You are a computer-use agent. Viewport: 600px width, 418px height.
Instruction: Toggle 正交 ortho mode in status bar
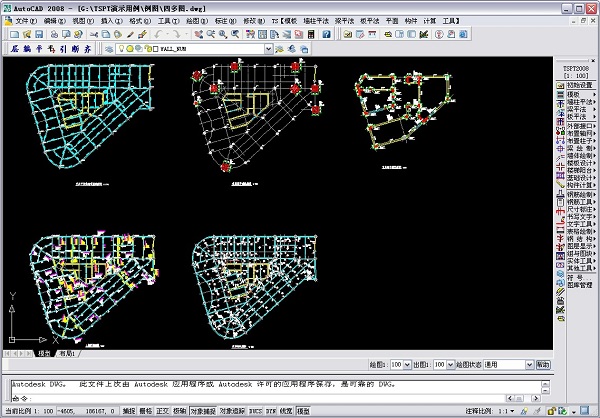(163, 411)
